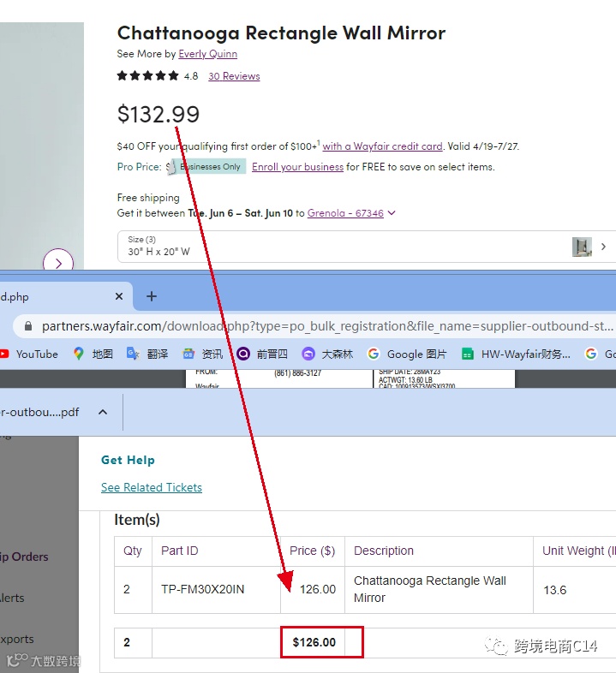Open the HW-Wayfair财务 sheet bookmark

(x=516, y=354)
